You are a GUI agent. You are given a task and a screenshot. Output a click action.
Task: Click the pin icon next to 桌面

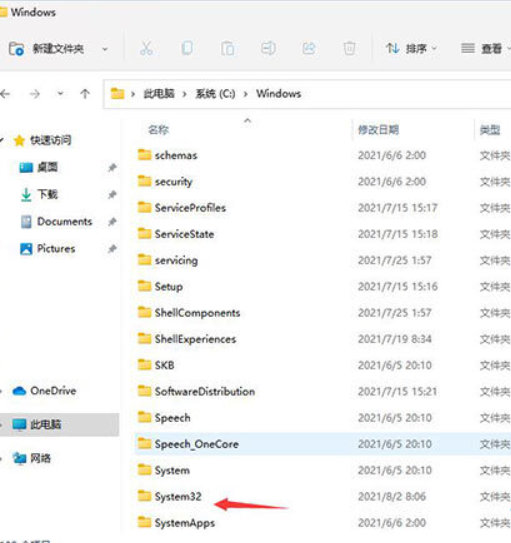coord(112,168)
